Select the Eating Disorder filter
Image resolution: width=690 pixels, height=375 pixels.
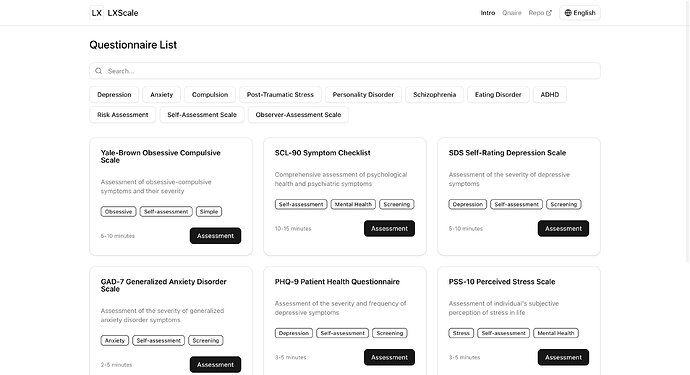(498, 95)
